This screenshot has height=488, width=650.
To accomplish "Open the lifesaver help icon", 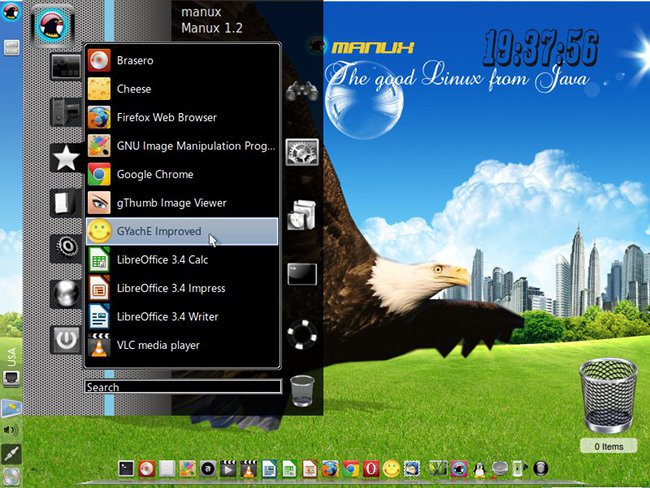I will coord(302,334).
